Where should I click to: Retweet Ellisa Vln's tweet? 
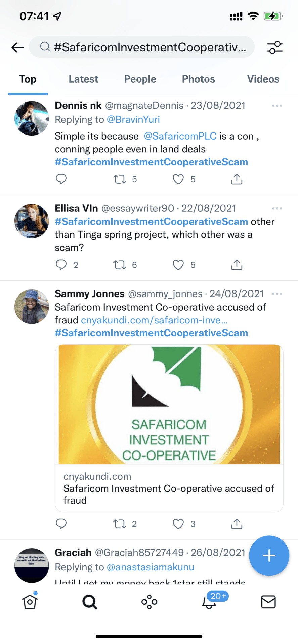[x=120, y=265]
